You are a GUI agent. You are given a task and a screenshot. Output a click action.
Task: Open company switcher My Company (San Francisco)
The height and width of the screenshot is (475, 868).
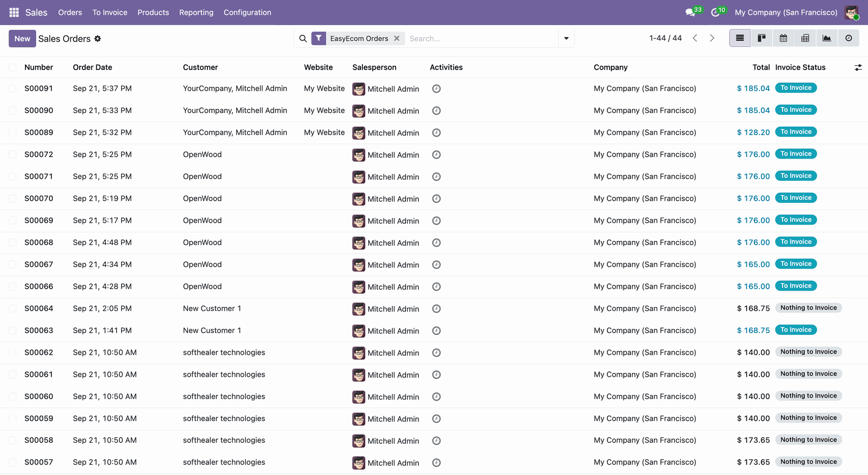pos(786,12)
